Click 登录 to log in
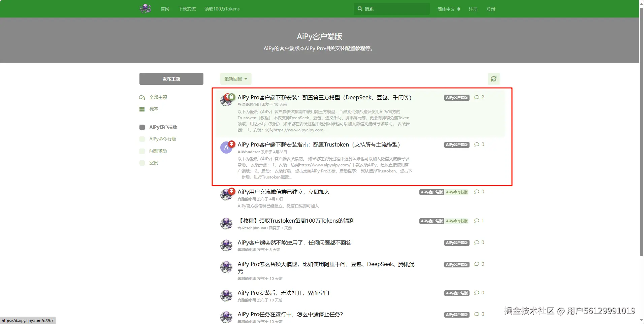Image resolution: width=644 pixels, height=324 pixels. (x=491, y=9)
